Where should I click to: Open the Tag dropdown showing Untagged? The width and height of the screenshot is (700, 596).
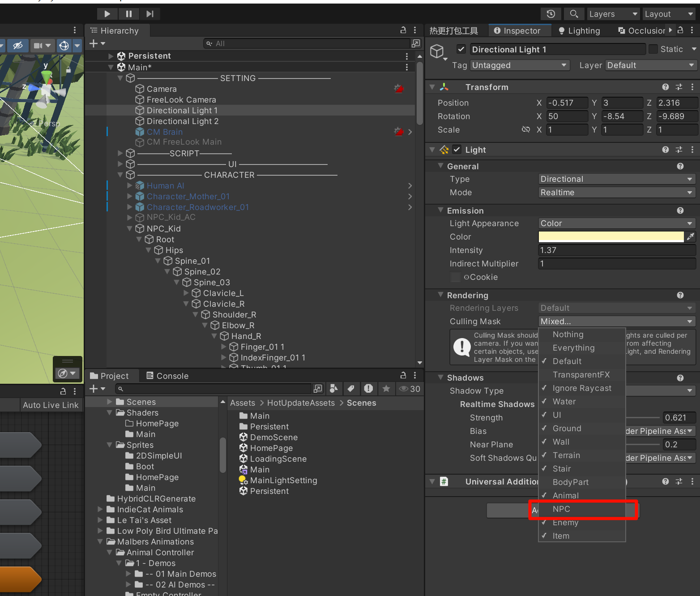520,65
